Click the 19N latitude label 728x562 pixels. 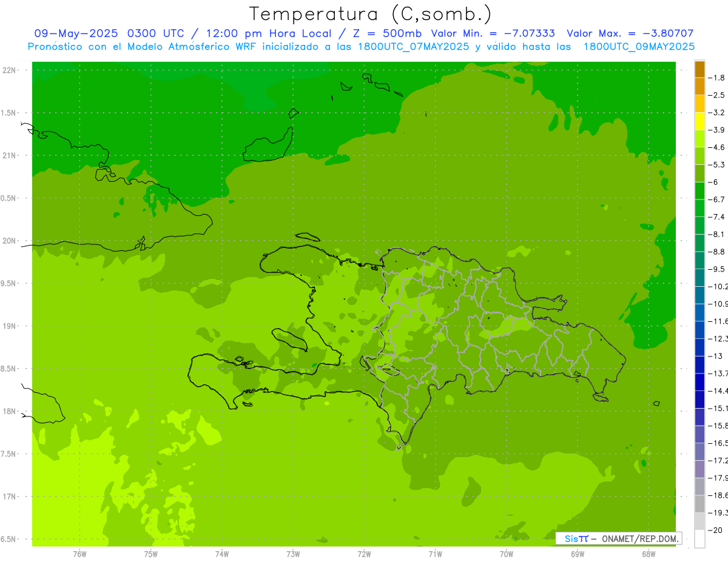tap(9, 326)
